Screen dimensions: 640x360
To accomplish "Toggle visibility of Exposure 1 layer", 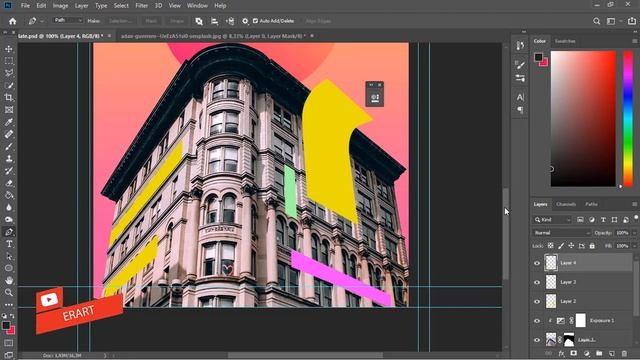I will [537, 321].
